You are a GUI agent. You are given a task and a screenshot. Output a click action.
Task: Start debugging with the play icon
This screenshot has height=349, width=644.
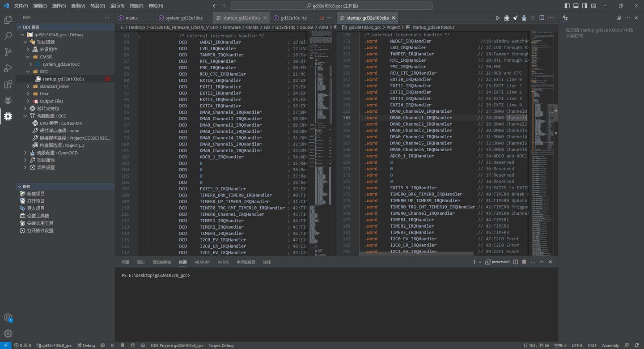pyautogui.click(x=498, y=17)
